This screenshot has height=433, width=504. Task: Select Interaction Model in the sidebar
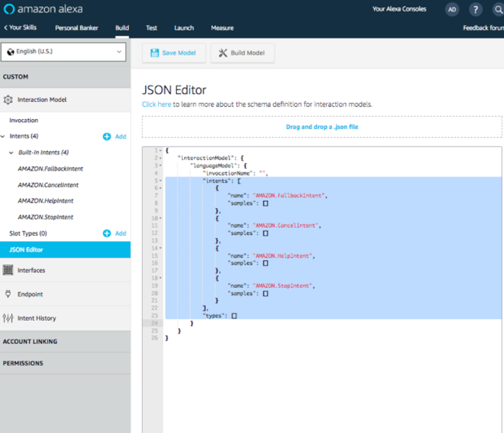65,100
